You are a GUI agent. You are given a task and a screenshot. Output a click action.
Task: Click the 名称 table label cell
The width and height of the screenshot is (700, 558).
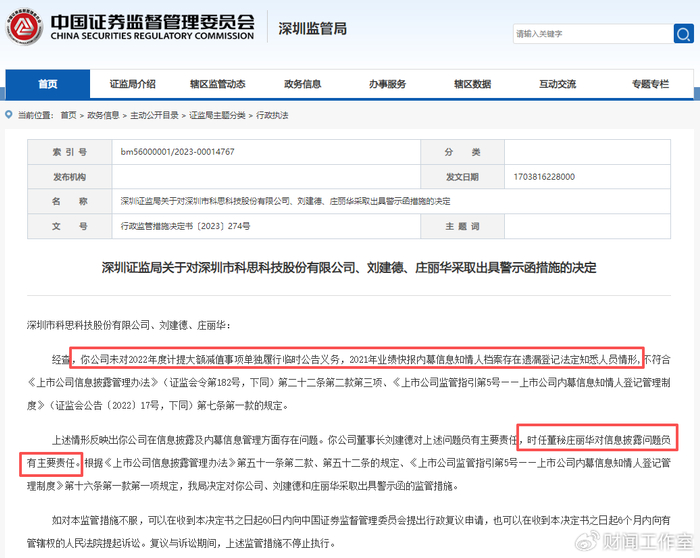click(70, 201)
